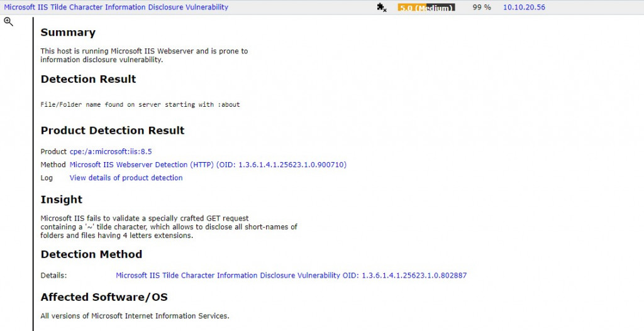This screenshot has height=331, width=644.
Task: Open the Microsoft IIS Tilde Character vulnerability title link
Action: (x=116, y=7)
